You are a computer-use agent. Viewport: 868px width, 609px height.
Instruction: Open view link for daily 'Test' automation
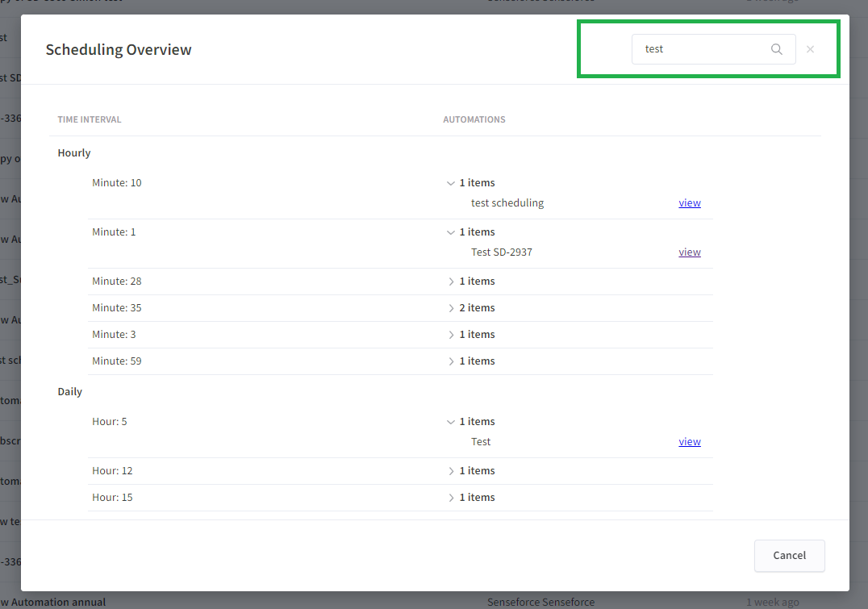pos(689,442)
